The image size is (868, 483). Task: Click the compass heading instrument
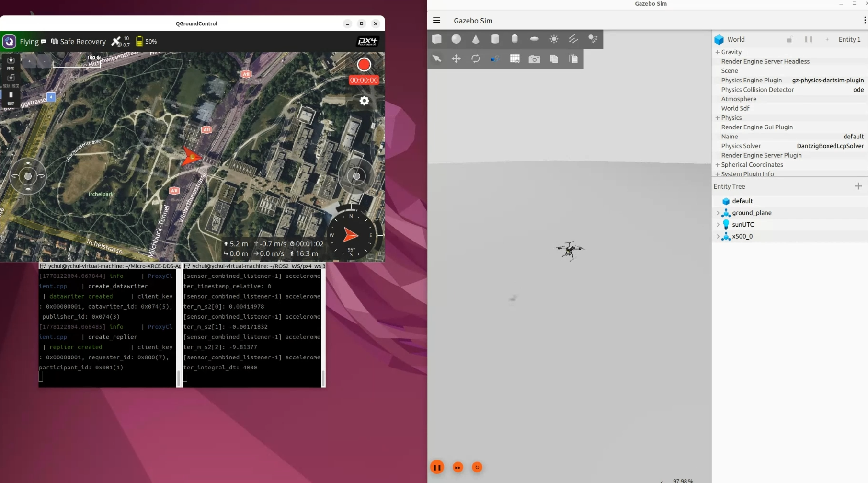351,235
